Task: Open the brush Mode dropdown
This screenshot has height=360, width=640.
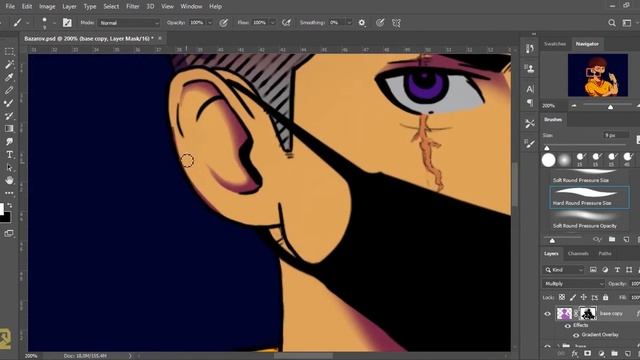Action: [x=129, y=23]
